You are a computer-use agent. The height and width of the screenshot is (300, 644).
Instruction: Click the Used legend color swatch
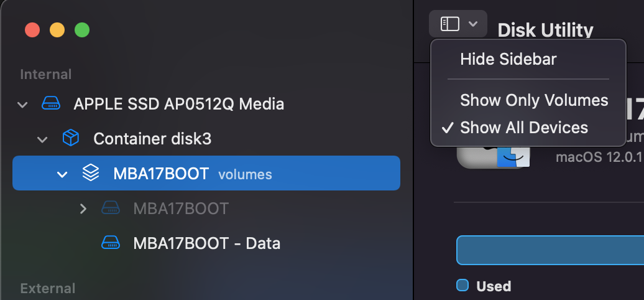pyautogui.click(x=462, y=285)
